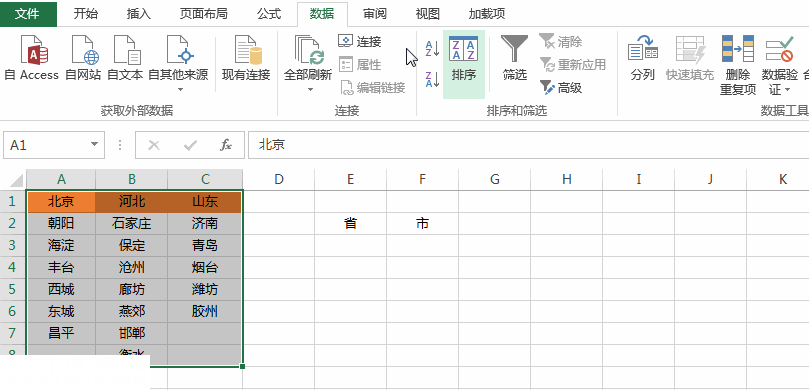
Task: Click the sort descending Z-A icon
Action: 432,79
